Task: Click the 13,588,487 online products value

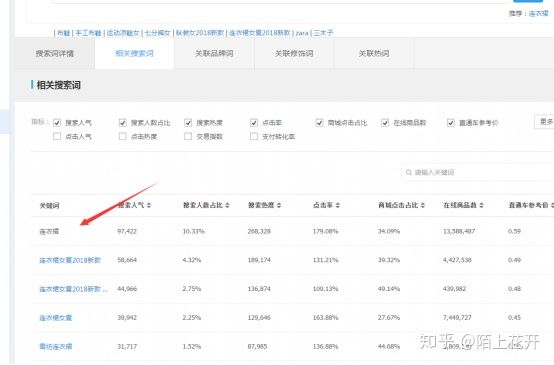Action: (459, 231)
